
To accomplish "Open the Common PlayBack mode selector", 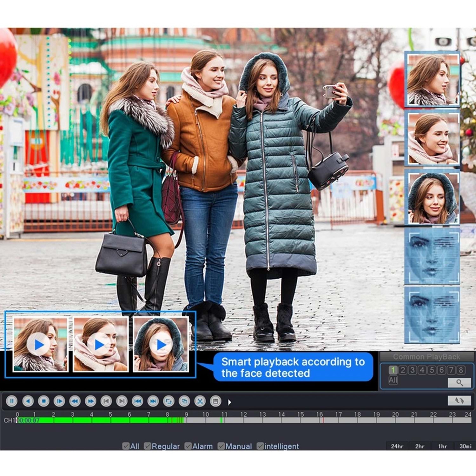I will tap(426, 357).
